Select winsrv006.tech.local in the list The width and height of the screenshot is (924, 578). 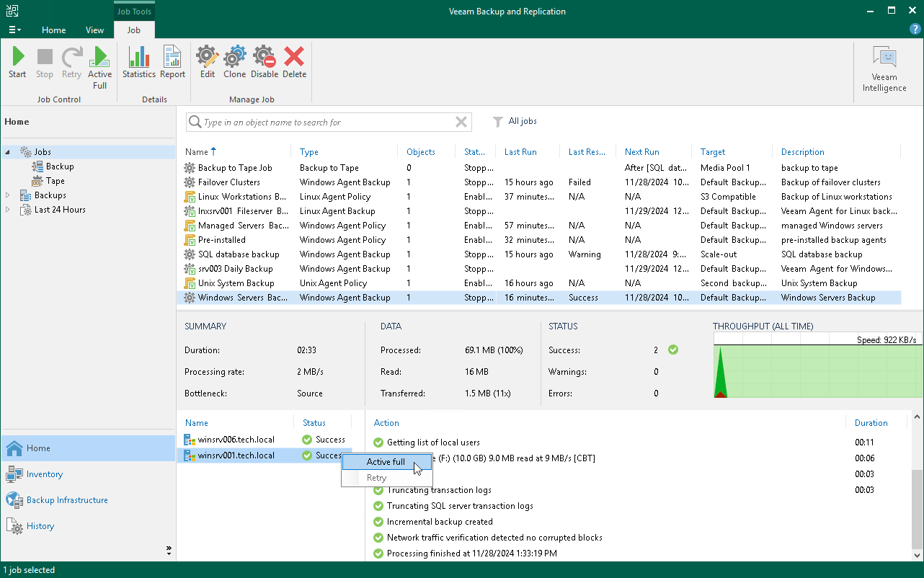click(265, 440)
